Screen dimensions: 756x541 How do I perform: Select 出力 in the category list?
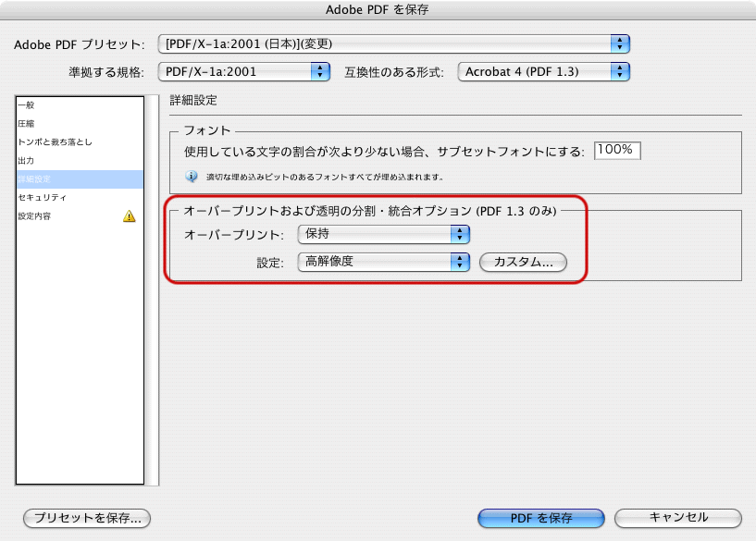coord(80,160)
